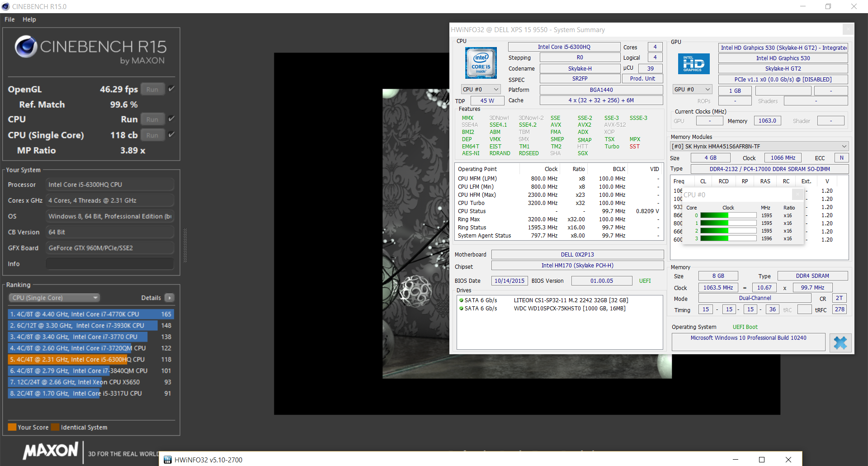Toggle the OpenGL test checkbox
This screenshot has height=466, width=868.
click(x=172, y=89)
